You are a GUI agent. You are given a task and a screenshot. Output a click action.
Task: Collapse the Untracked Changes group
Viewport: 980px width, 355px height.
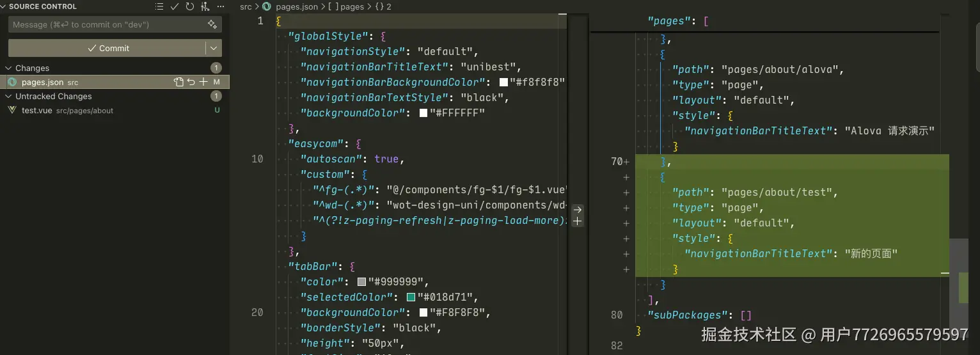9,96
